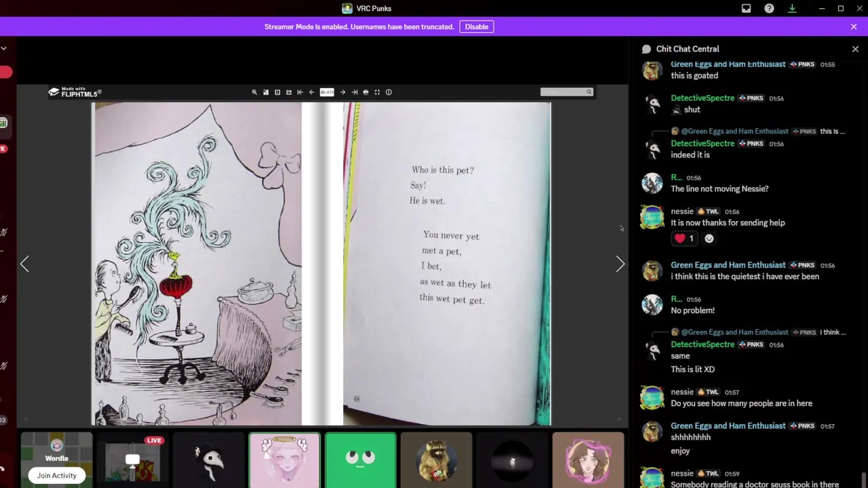This screenshot has width=868, height=488.
Task: Click the TWL tag beside 01:57 timestamp
Action: tap(708, 392)
